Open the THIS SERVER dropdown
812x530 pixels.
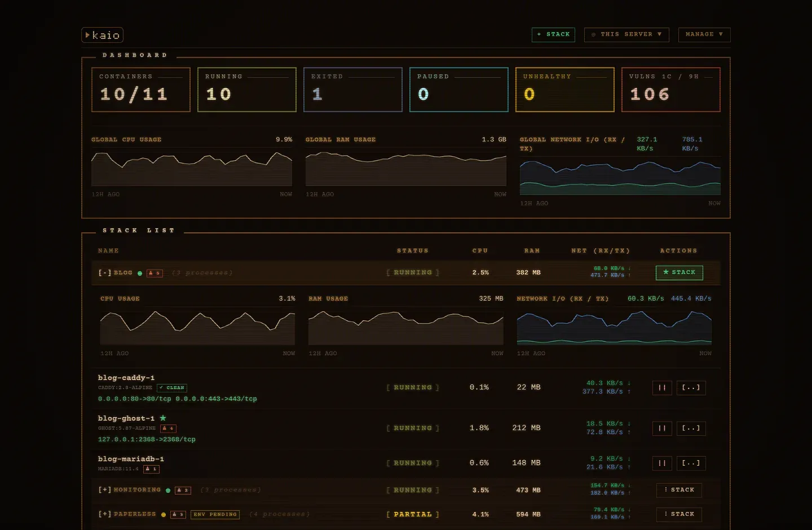click(x=626, y=34)
